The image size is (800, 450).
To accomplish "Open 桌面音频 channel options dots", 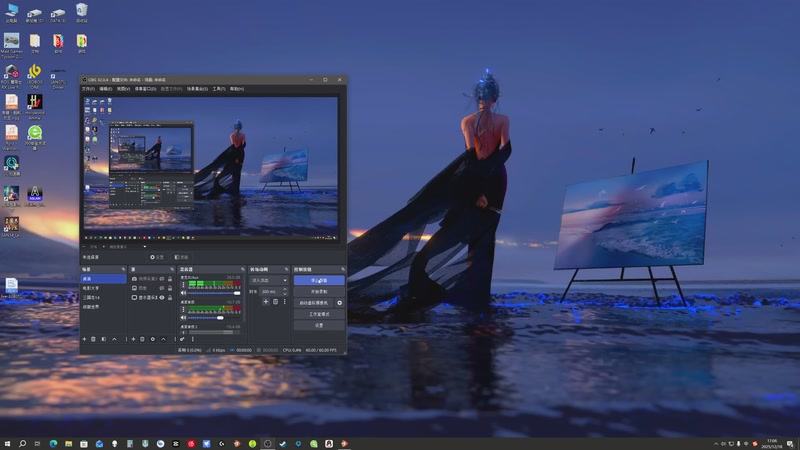I will click(183, 310).
